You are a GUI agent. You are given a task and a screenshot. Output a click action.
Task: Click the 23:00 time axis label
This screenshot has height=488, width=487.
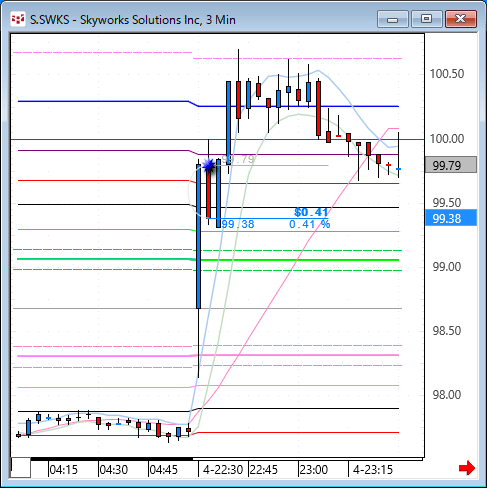pos(314,470)
